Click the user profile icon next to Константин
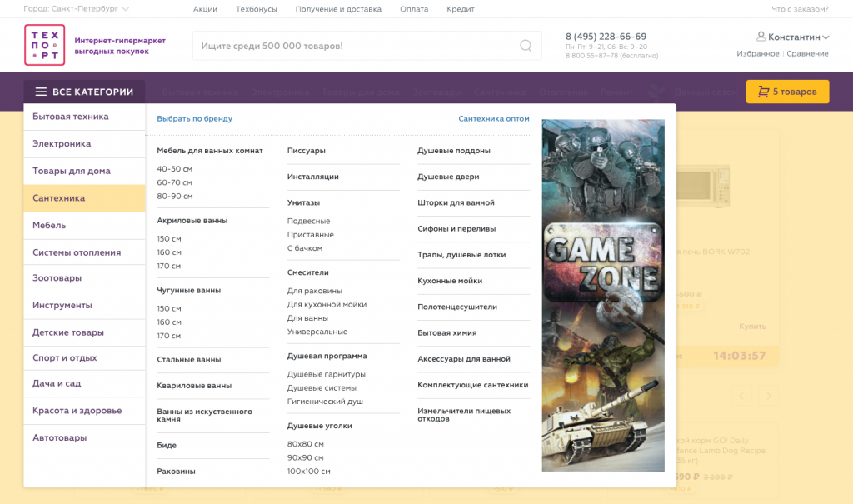Image resolution: width=853 pixels, height=504 pixels. click(x=761, y=37)
